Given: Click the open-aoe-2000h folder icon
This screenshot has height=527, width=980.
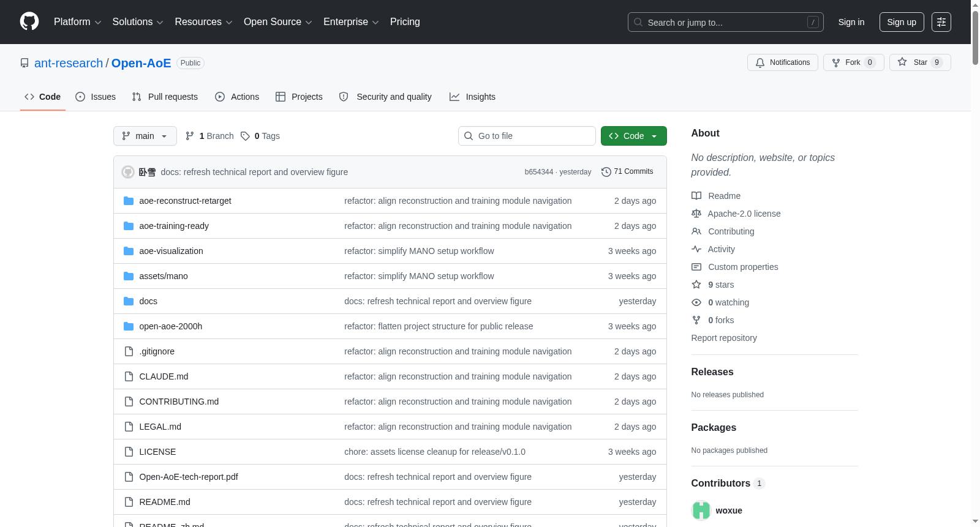Looking at the screenshot, I should point(129,326).
